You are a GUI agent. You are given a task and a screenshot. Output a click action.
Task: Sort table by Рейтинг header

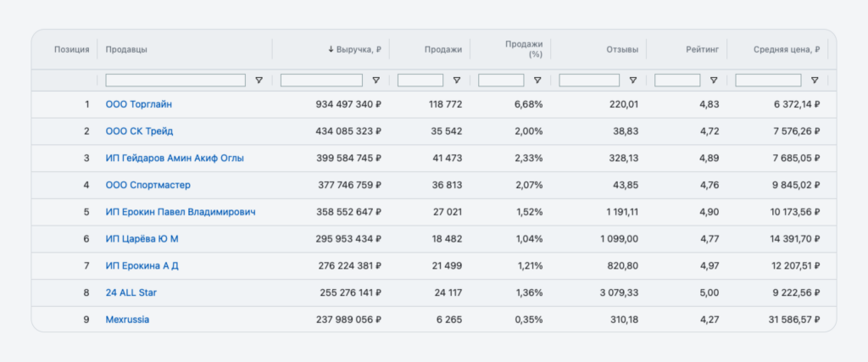tap(702, 49)
